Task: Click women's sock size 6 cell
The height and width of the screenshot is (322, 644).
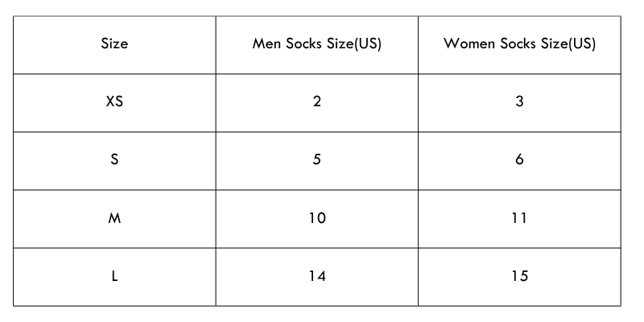Action: [519, 159]
